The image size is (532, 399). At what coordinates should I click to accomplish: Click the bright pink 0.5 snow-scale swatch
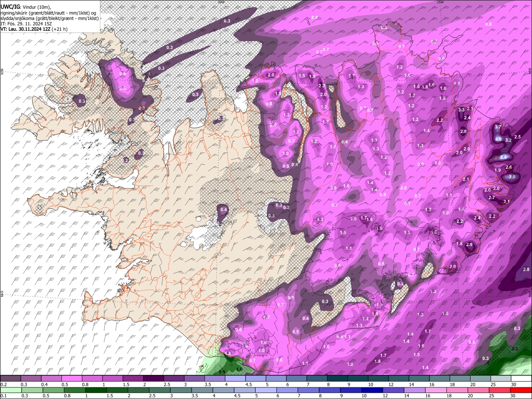coord(71,378)
